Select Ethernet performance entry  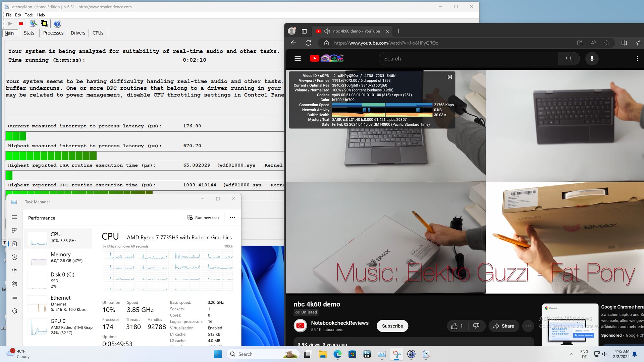click(58, 303)
